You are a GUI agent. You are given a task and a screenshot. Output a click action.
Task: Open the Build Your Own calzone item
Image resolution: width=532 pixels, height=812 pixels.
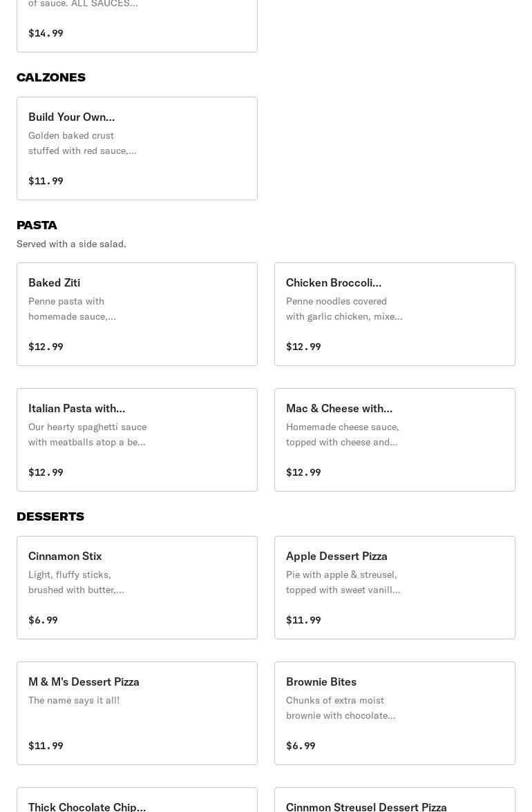coord(137,148)
